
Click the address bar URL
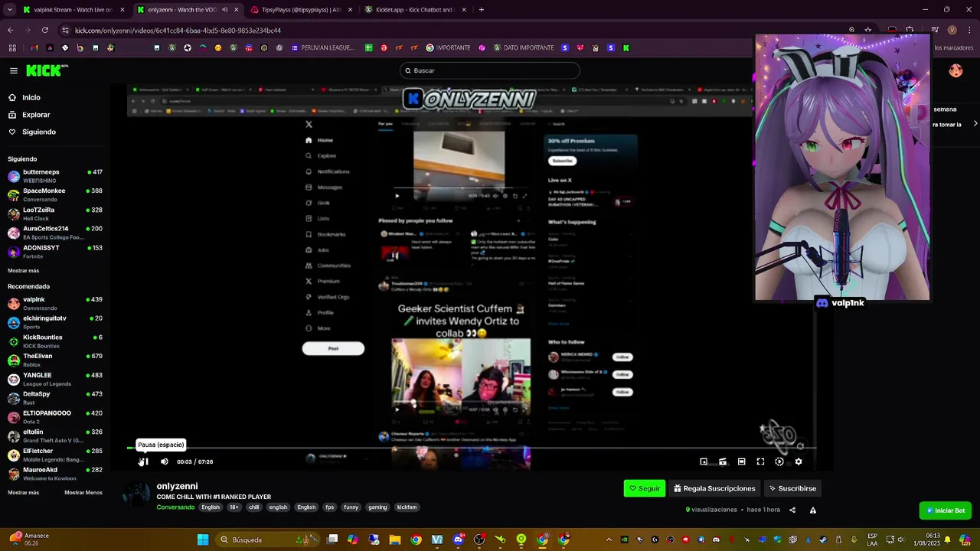pos(178,31)
